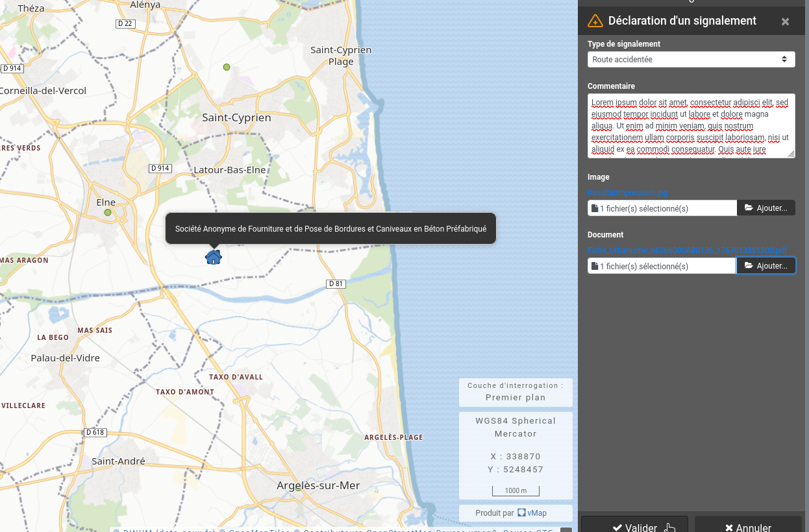Click the green dot marker north of Saint-Cyprien
The image size is (809, 532).
pos(227,67)
